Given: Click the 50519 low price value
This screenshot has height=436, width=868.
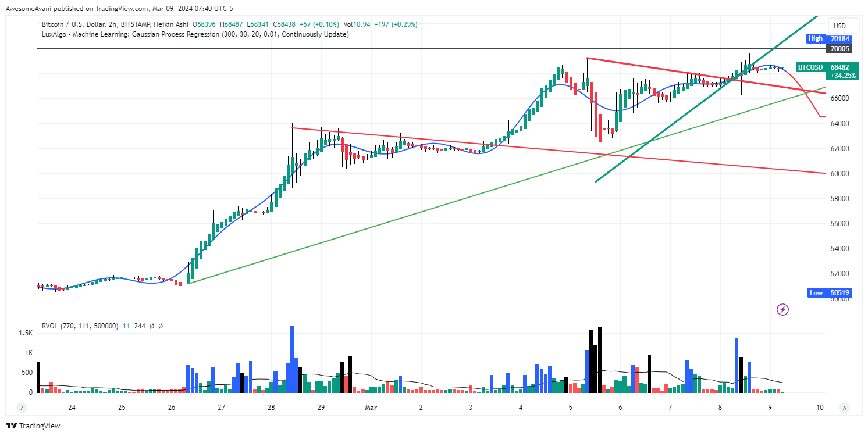Looking at the screenshot, I should [x=839, y=292].
